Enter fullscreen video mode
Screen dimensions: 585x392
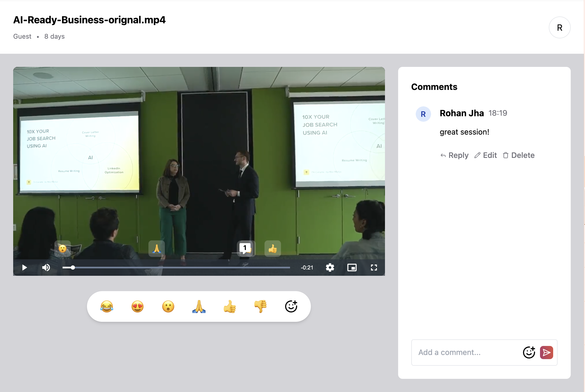[x=374, y=268]
